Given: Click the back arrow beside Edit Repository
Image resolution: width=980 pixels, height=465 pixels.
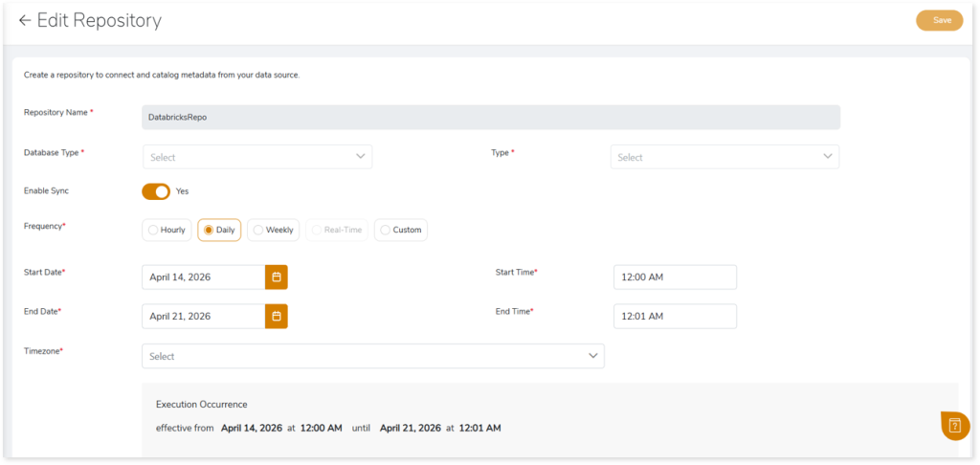Looking at the screenshot, I should (x=25, y=21).
